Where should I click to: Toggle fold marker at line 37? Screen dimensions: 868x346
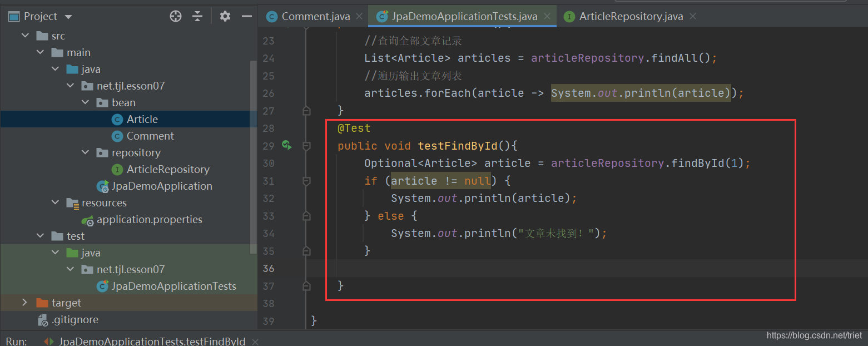(306, 286)
